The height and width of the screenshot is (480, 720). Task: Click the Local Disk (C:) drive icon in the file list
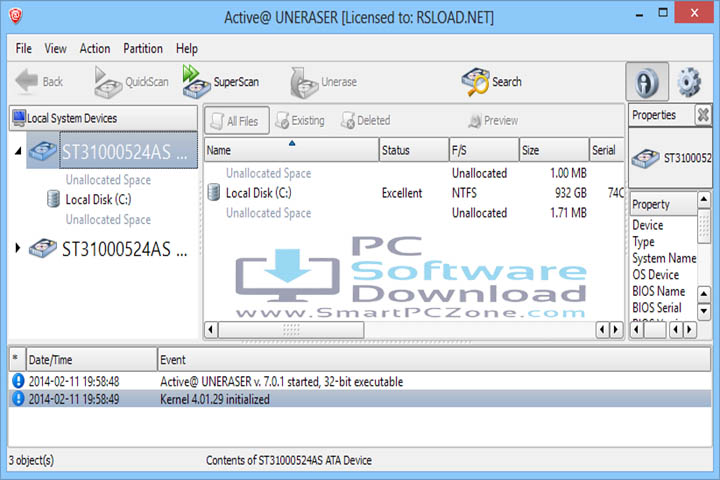click(214, 192)
